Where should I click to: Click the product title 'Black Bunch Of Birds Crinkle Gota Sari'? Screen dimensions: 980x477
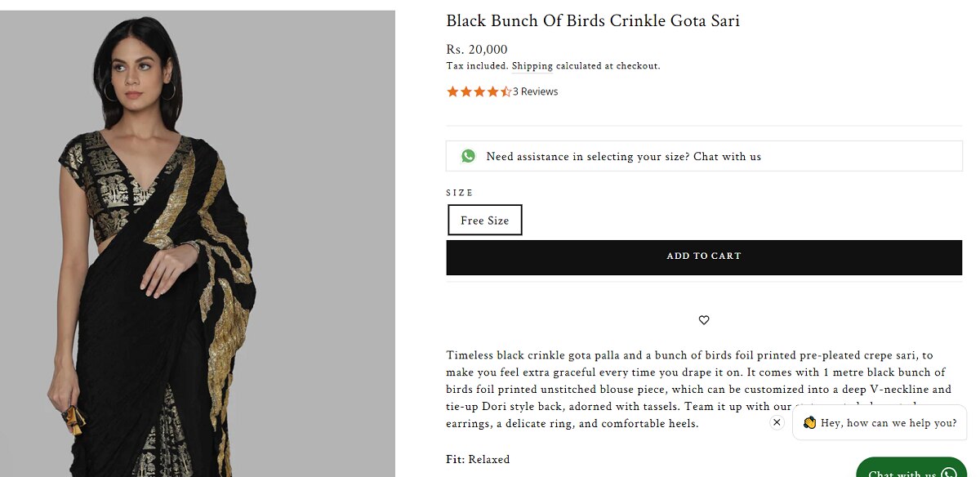[593, 20]
